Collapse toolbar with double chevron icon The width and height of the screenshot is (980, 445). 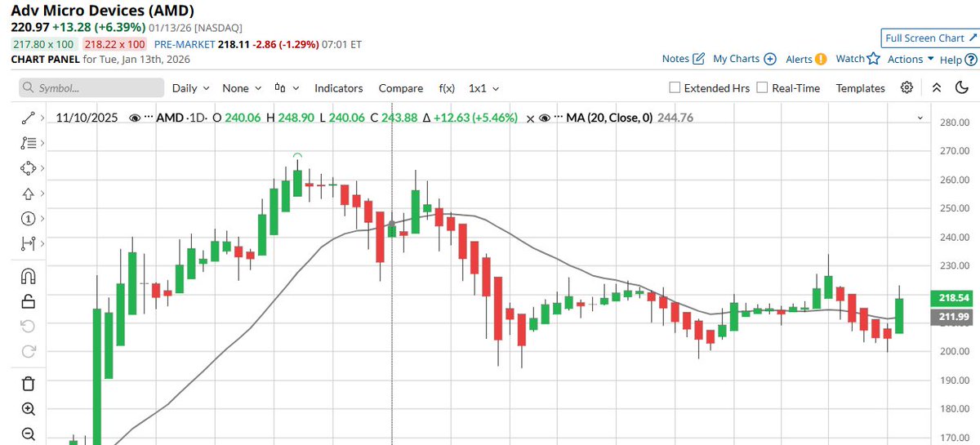(937, 87)
